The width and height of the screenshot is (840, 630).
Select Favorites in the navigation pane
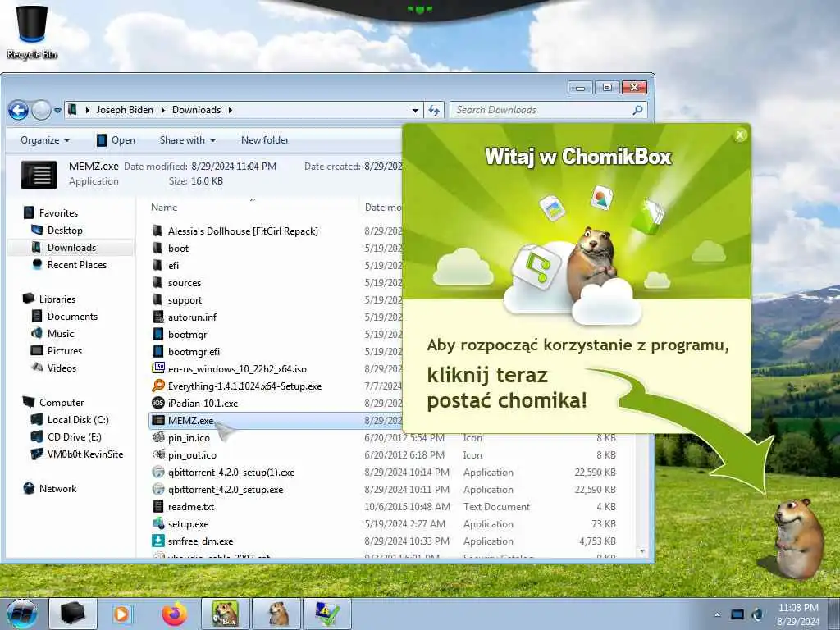[x=58, y=213]
